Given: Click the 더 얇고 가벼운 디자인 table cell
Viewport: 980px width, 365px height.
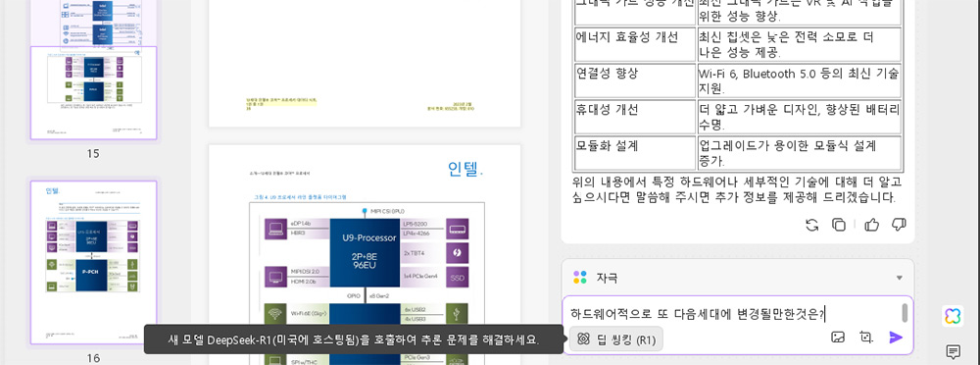Looking at the screenshot, I should click(800, 117).
